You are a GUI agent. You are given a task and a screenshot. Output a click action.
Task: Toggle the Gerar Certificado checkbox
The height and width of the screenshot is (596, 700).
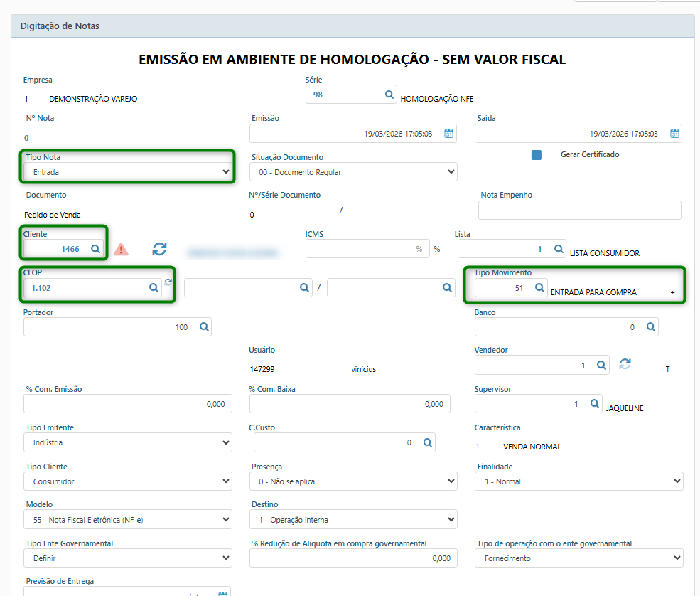[537, 154]
